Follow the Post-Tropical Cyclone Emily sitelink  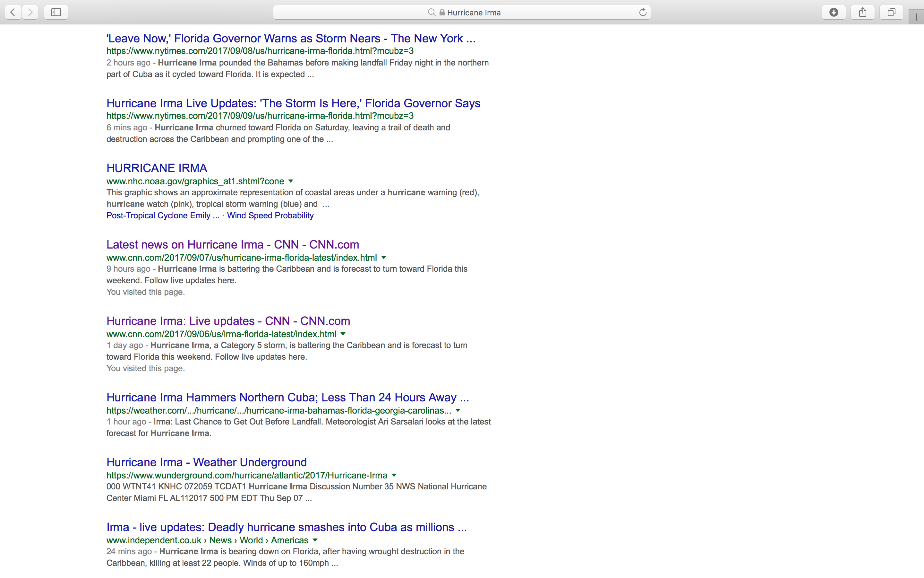coord(163,215)
